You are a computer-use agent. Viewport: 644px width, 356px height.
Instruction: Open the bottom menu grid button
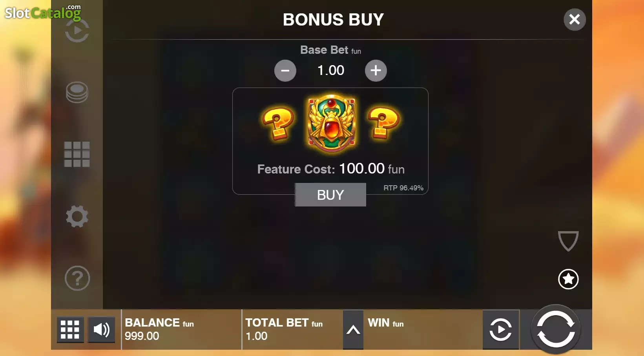(70, 329)
